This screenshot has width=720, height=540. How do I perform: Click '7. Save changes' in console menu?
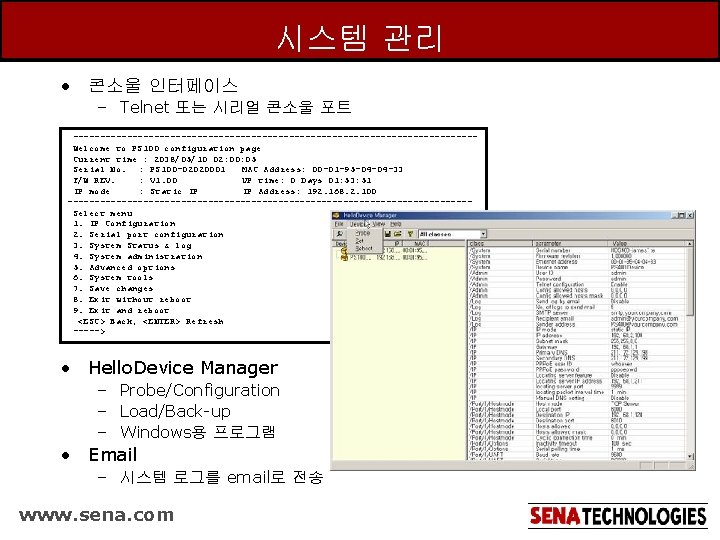[x=113, y=288]
